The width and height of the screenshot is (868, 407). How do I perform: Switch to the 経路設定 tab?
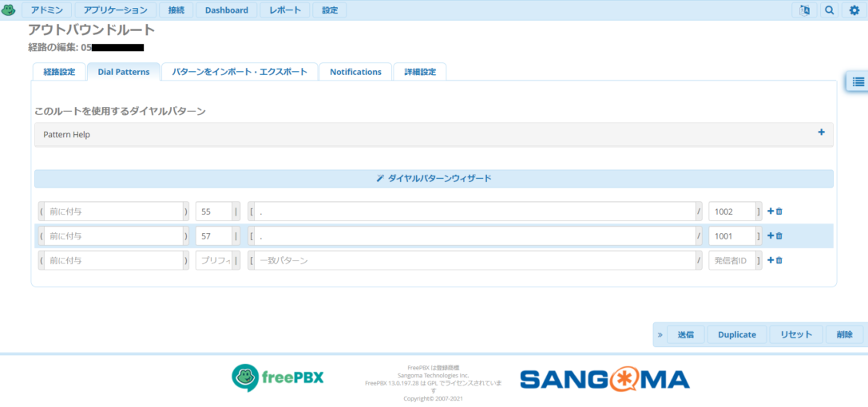coord(59,72)
